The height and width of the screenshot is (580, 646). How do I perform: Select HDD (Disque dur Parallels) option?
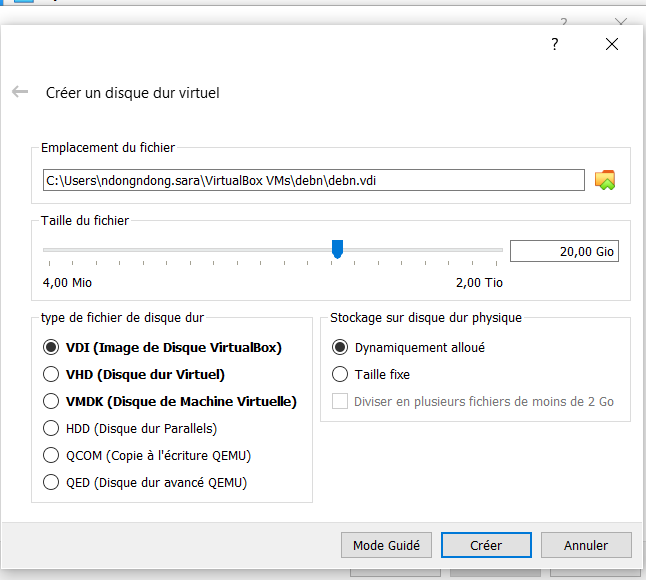point(130,428)
